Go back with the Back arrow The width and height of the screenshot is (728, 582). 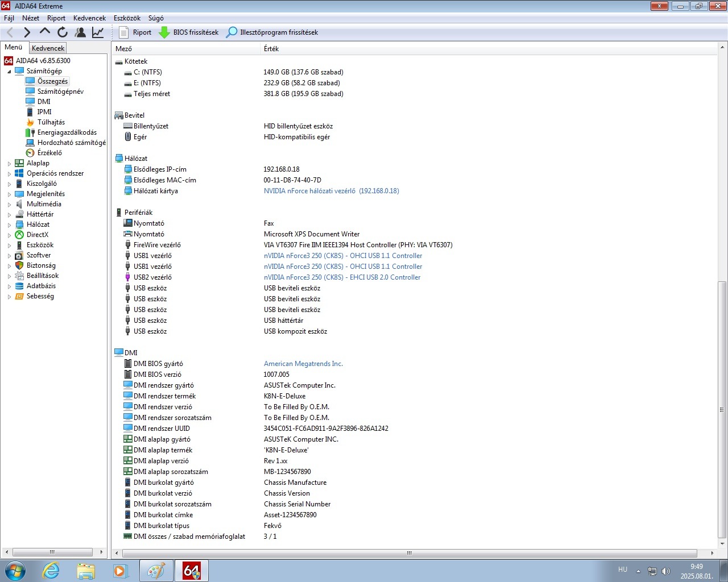pos(10,32)
